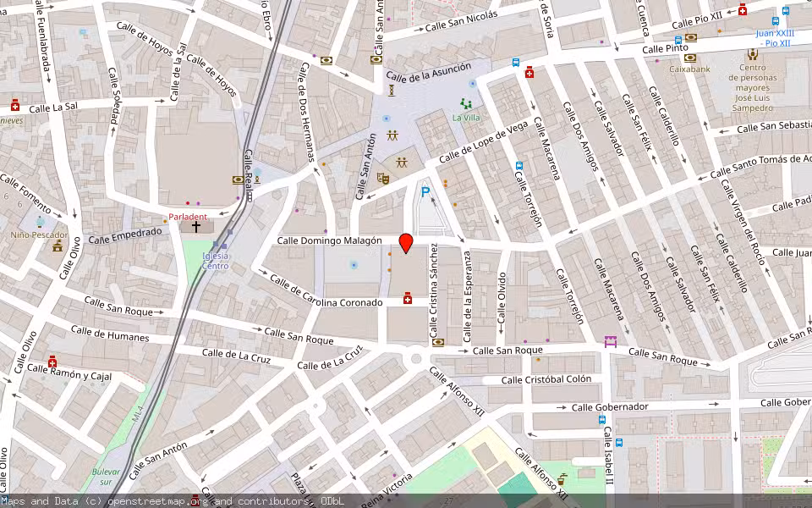The width and height of the screenshot is (812, 508).
Task: Click the Iglesia Centro station label
Action: (x=216, y=261)
